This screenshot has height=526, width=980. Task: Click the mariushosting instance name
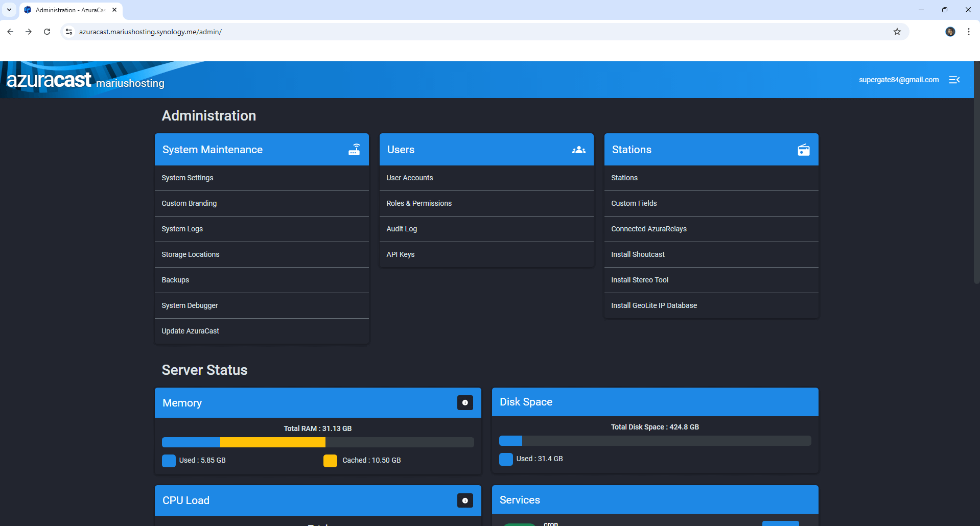tap(130, 83)
